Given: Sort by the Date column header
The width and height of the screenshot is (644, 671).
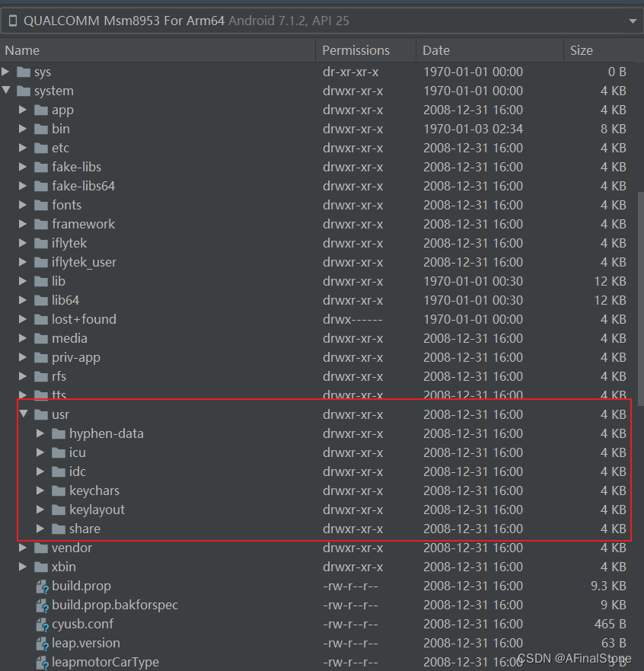Looking at the screenshot, I should [489, 50].
